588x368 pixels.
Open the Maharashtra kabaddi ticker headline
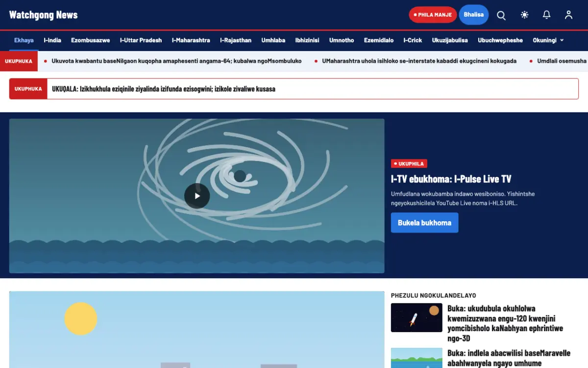pyautogui.click(x=419, y=61)
